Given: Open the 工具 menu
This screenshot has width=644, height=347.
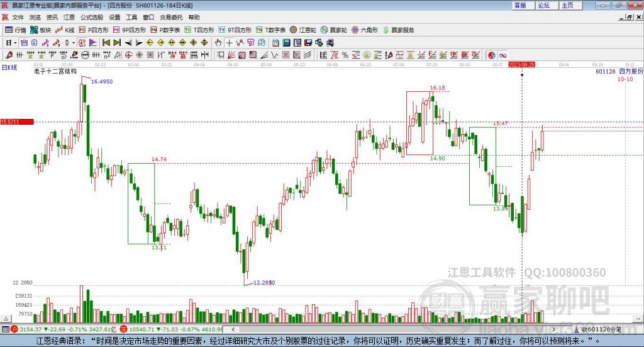Looking at the screenshot, I should (x=131, y=17).
